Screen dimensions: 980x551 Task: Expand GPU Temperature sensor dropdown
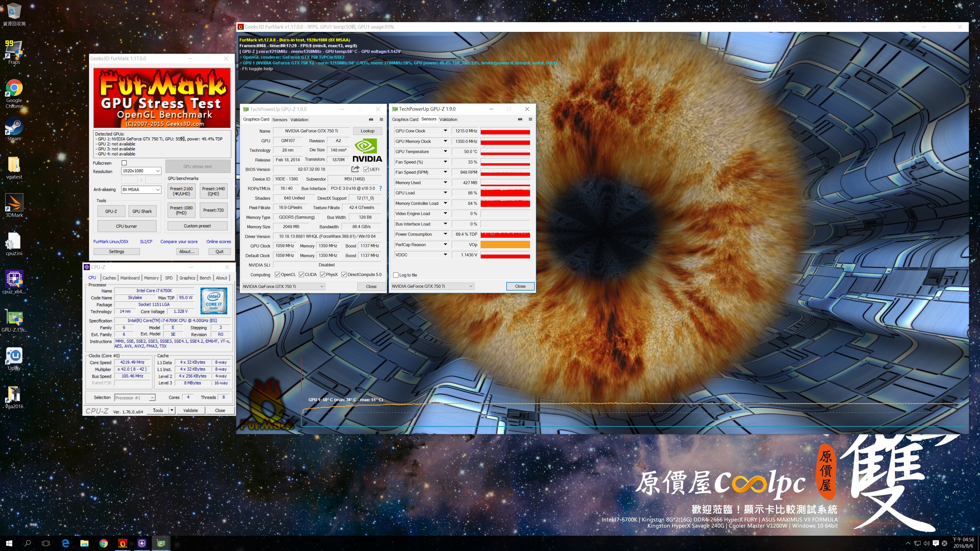[445, 151]
